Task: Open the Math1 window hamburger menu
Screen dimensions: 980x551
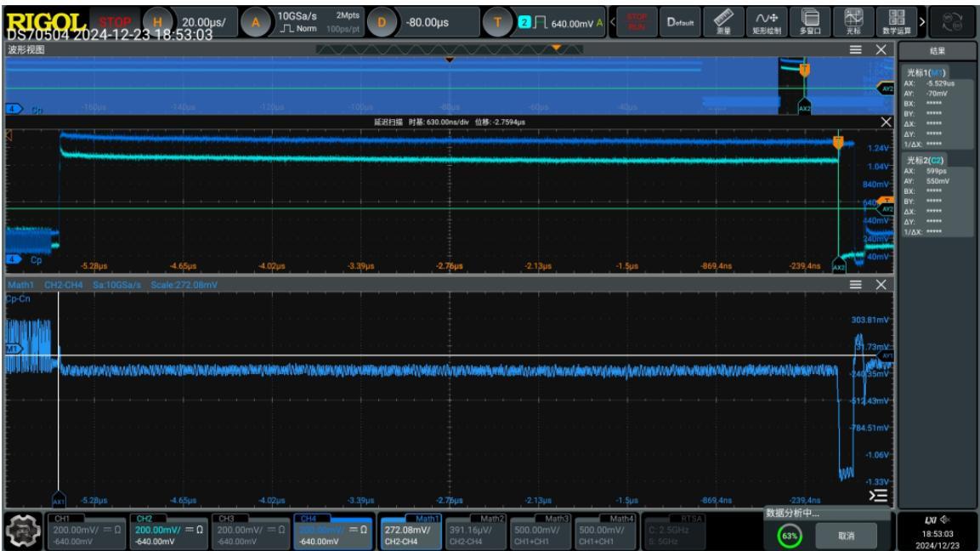Action: (x=856, y=285)
